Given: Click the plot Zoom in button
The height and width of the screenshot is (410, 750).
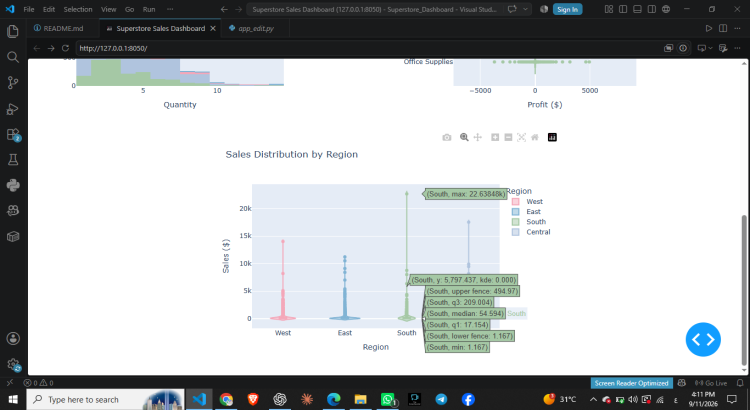Looking at the screenshot, I should (495, 137).
